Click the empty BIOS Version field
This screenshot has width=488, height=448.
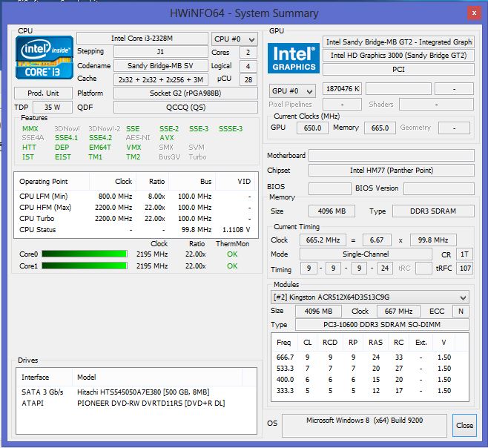439,188
